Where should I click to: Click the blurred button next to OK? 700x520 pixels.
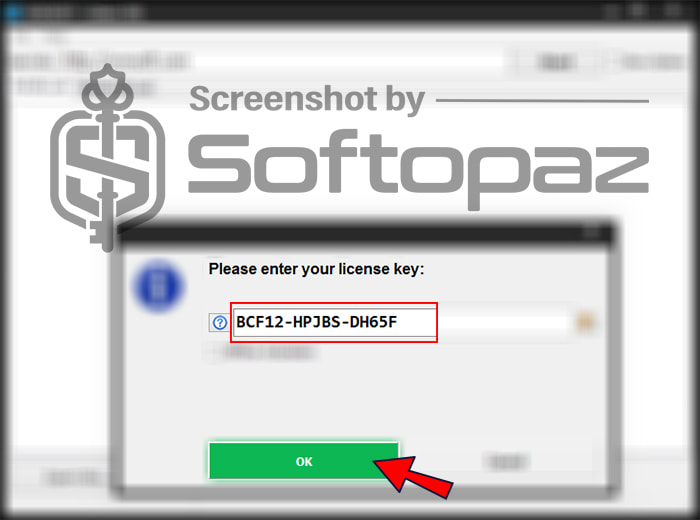507,462
